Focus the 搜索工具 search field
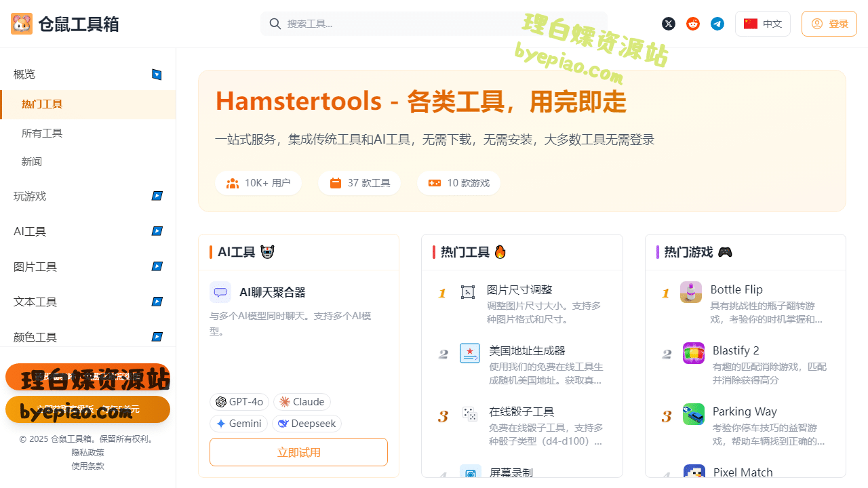 pyautogui.click(x=434, y=24)
